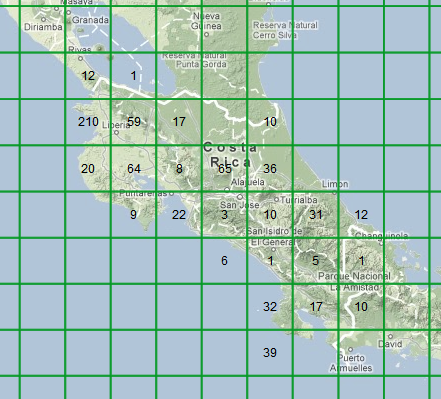Screen dimensions: 441x399
Task: Click the David city marker
Action: pos(390,336)
